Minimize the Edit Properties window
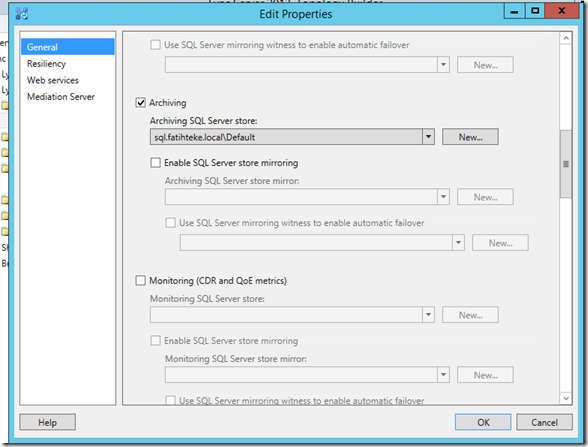This screenshot has width=588, height=447. 514,11
